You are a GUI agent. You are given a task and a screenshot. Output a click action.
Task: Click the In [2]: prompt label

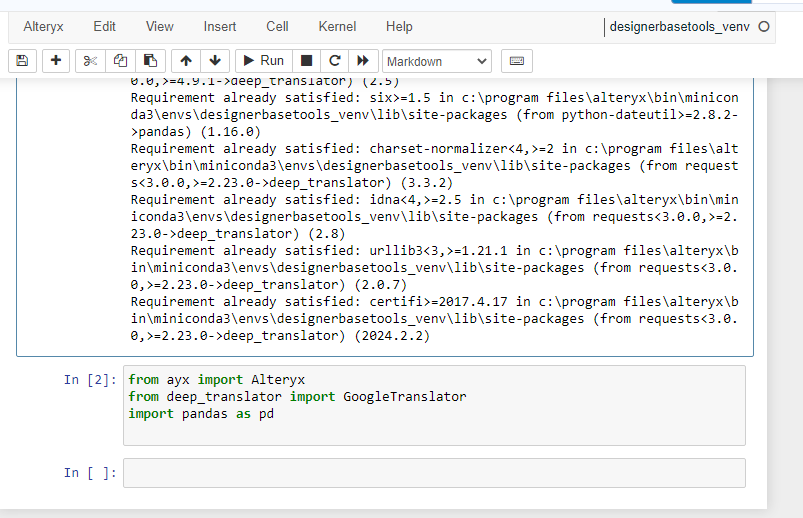pyautogui.click(x=90, y=380)
